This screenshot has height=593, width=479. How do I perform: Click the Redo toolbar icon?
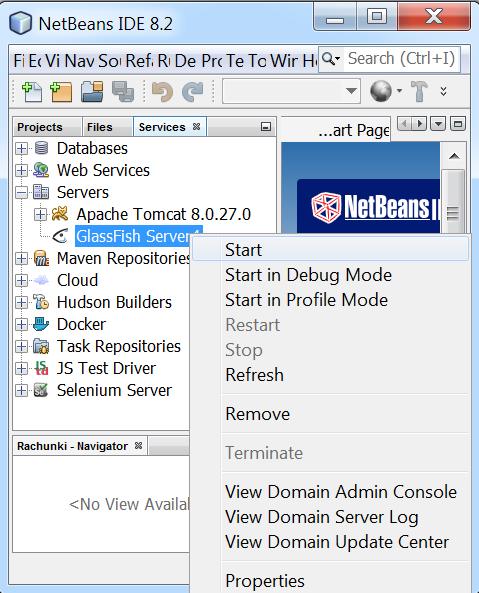click(192, 92)
